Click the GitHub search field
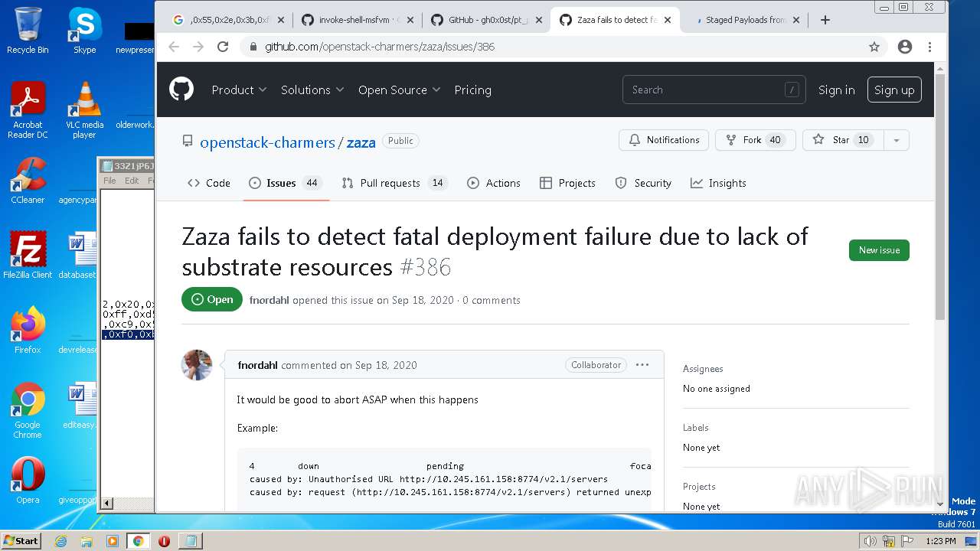This screenshot has width=980, height=551. pos(714,90)
